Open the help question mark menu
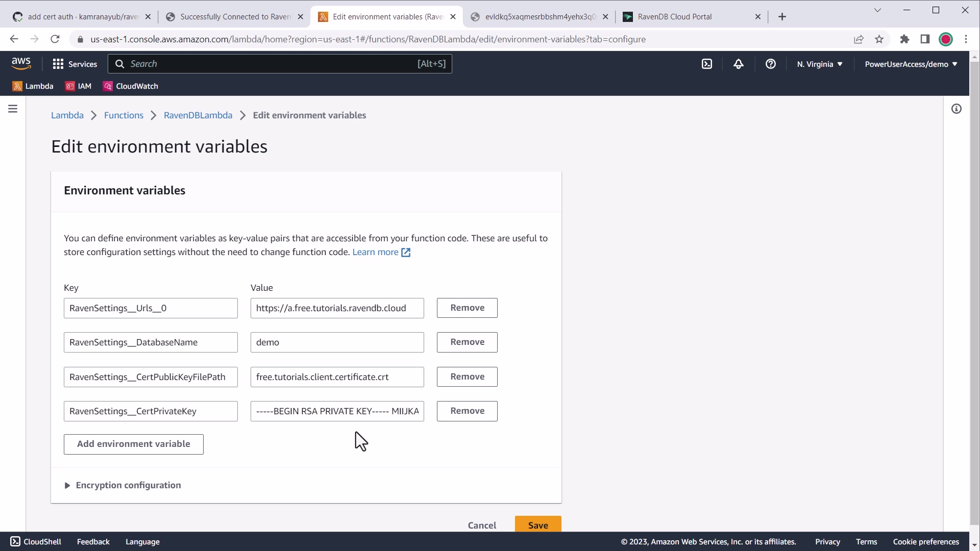 [x=771, y=64]
